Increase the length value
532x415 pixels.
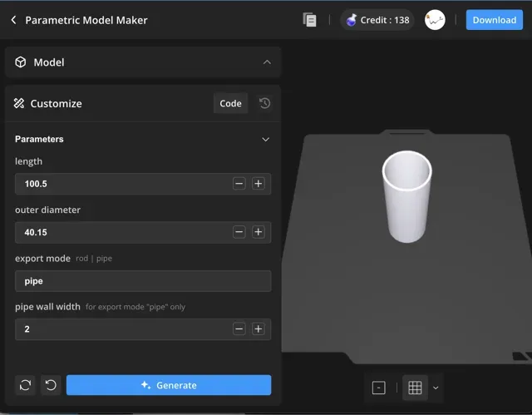pyautogui.click(x=259, y=184)
